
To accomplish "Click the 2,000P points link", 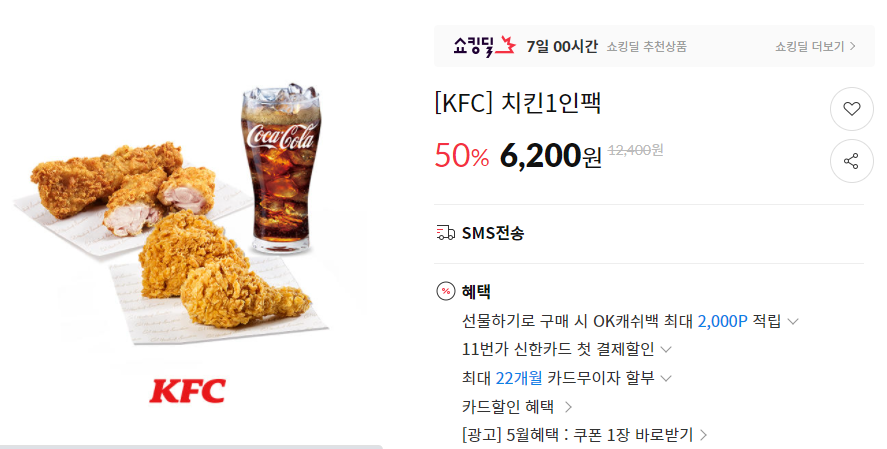I will (722, 321).
